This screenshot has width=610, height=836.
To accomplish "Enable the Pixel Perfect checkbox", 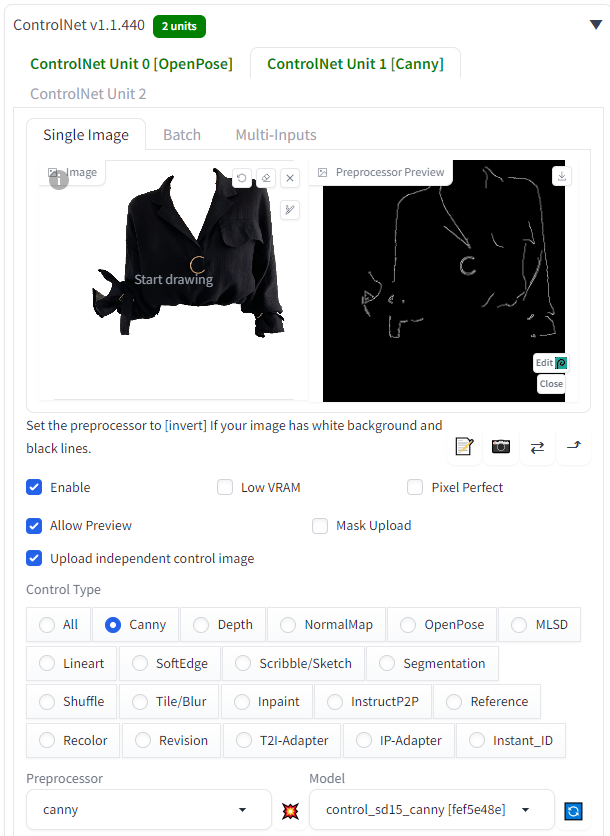I will tap(415, 487).
